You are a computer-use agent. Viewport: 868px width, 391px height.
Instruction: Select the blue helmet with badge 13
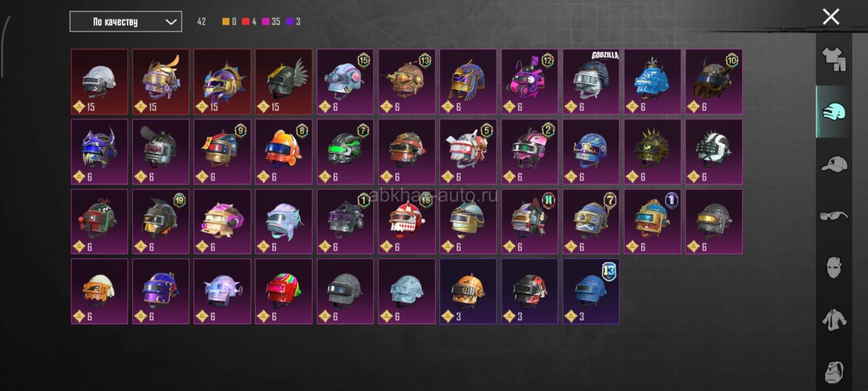(591, 291)
